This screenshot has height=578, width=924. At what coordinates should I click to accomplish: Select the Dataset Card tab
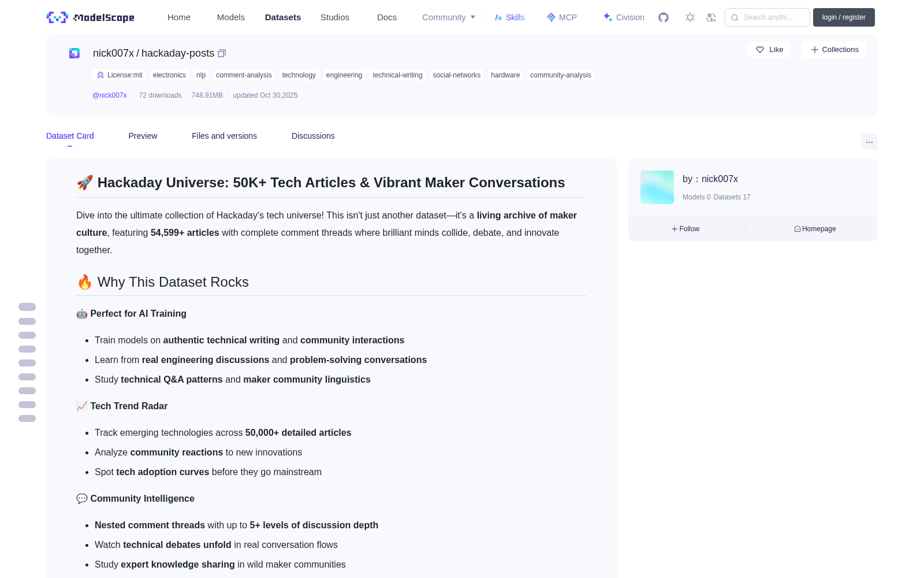click(70, 136)
